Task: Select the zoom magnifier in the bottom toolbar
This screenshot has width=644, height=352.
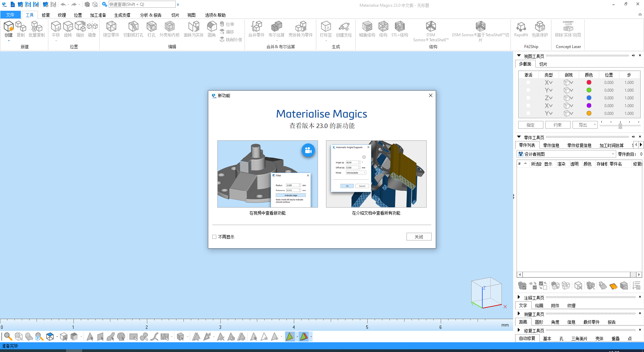Action: pyautogui.click(x=8, y=337)
